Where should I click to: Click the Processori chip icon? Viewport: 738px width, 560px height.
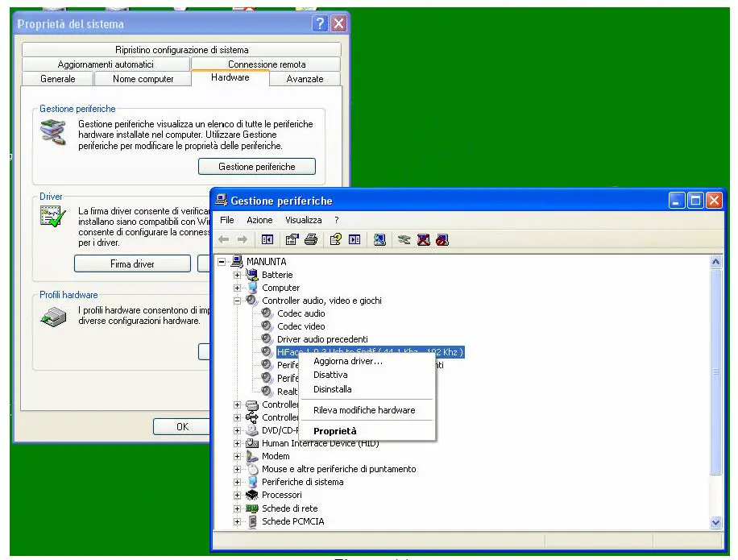(252, 495)
